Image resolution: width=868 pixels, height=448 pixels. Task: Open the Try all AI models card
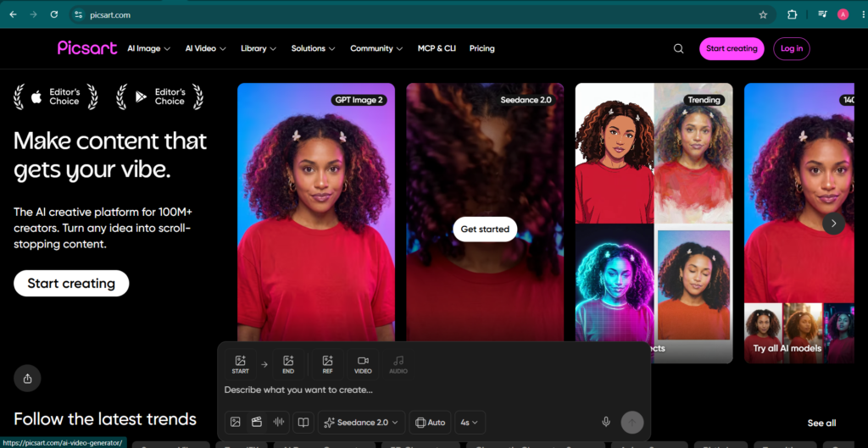coord(798,223)
